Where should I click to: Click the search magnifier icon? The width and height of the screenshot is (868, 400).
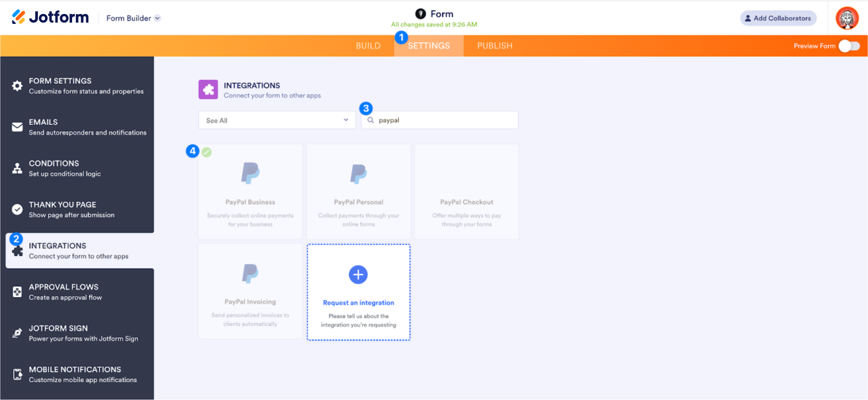pyautogui.click(x=371, y=120)
